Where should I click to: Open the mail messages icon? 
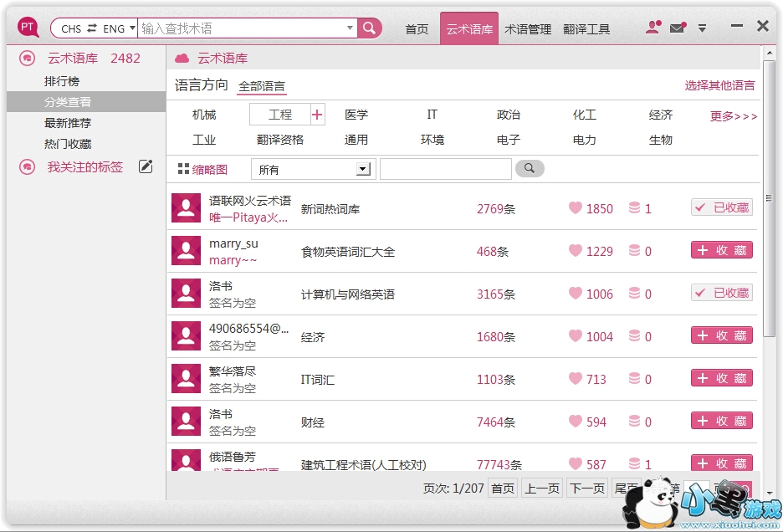coord(678,28)
